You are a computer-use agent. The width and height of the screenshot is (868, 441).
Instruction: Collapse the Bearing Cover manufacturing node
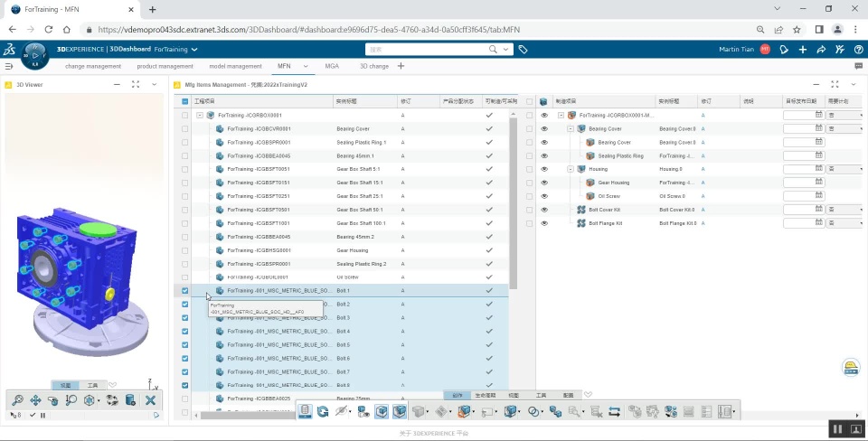pyautogui.click(x=571, y=129)
